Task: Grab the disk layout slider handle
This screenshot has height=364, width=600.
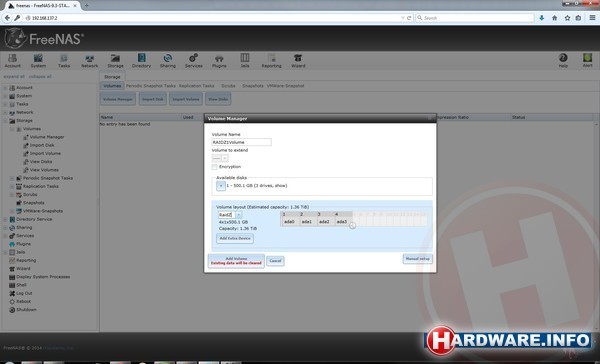Action: click(352, 225)
